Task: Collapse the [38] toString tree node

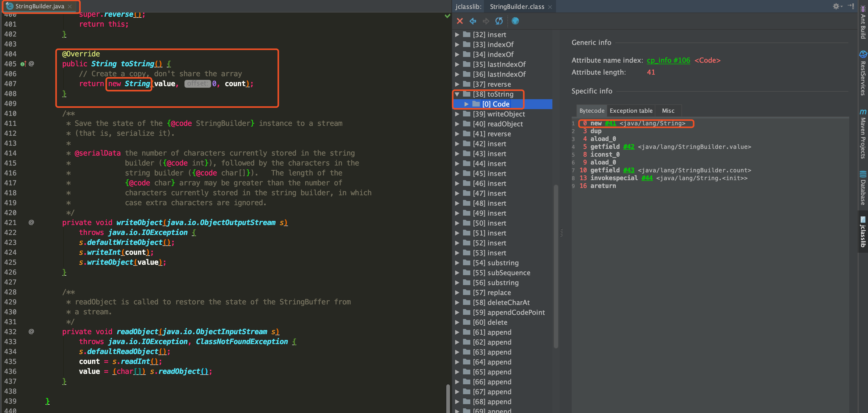Action: 457,94
